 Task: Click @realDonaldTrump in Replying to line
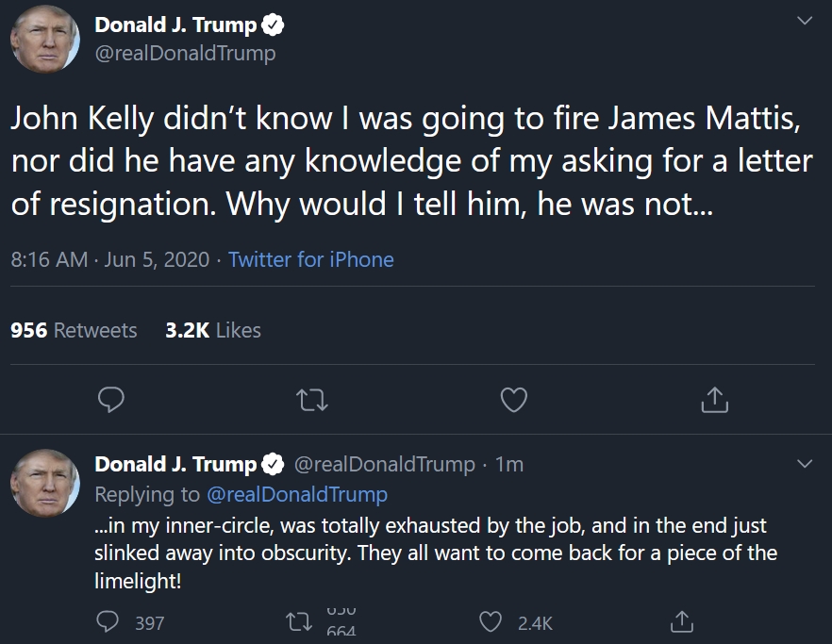tap(296, 494)
